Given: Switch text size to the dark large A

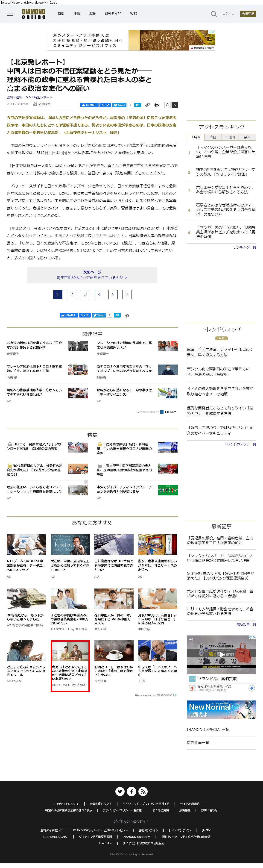Looking at the screenshot, I should (174, 105).
